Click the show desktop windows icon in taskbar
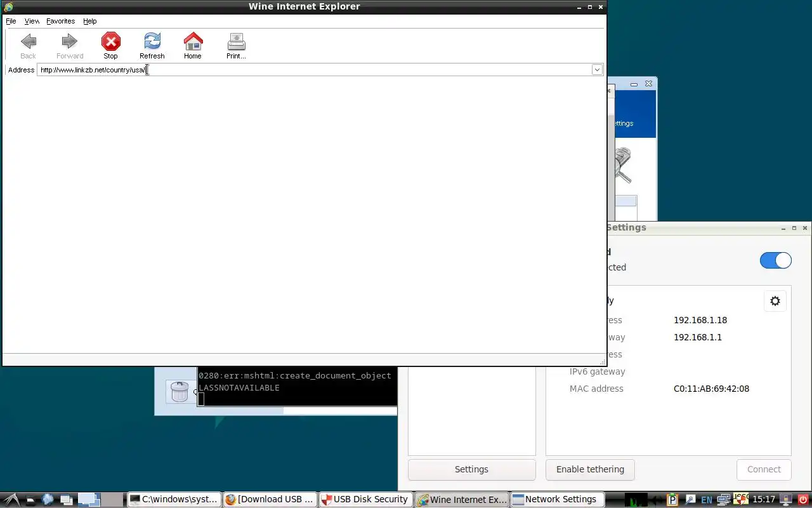The width and height of the screenshot is (812, 508). (x=66, y=499)
